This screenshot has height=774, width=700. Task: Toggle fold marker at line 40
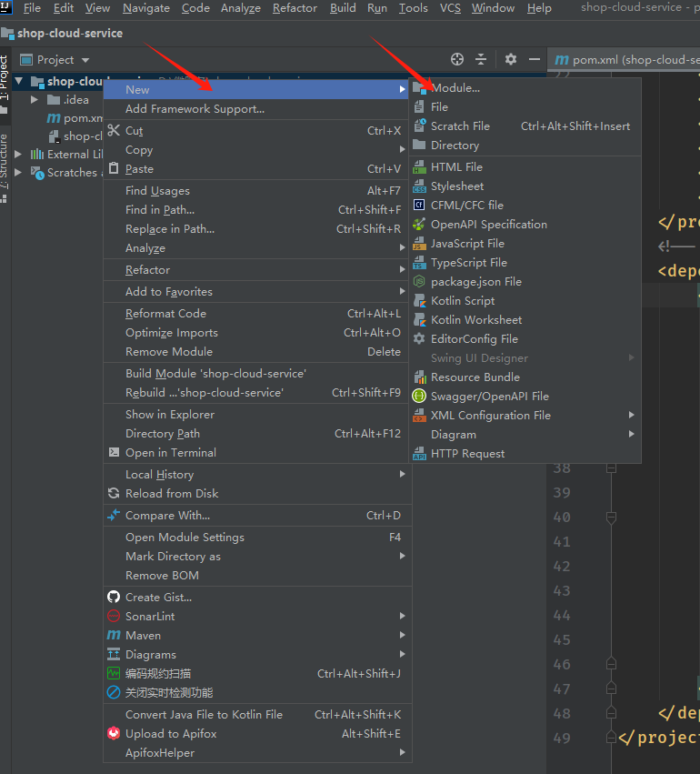click(611, 517)
